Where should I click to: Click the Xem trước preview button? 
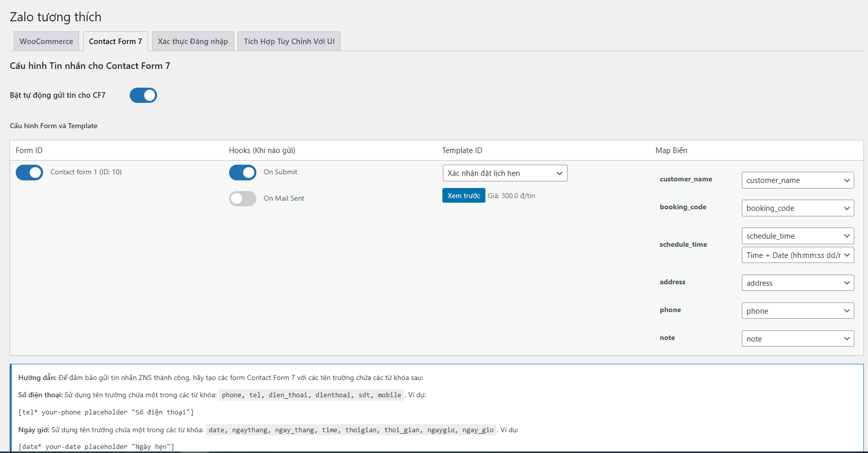click(464, 196)
